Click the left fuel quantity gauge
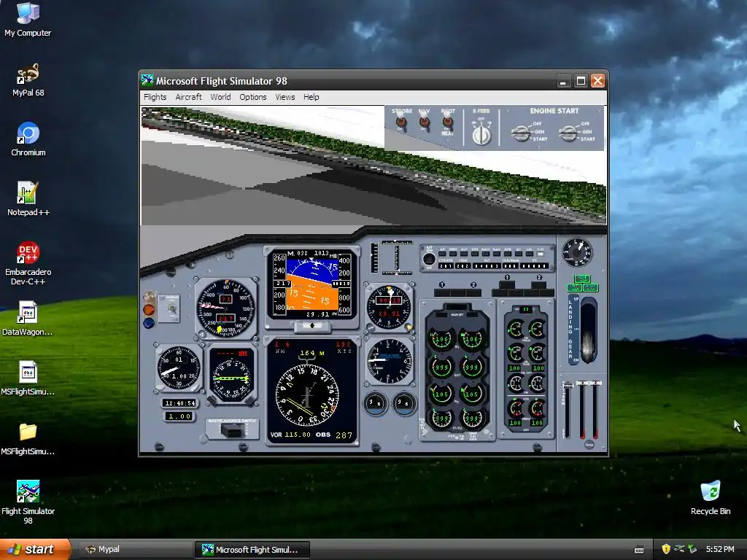The image size is (747, 560). (441, 419)
